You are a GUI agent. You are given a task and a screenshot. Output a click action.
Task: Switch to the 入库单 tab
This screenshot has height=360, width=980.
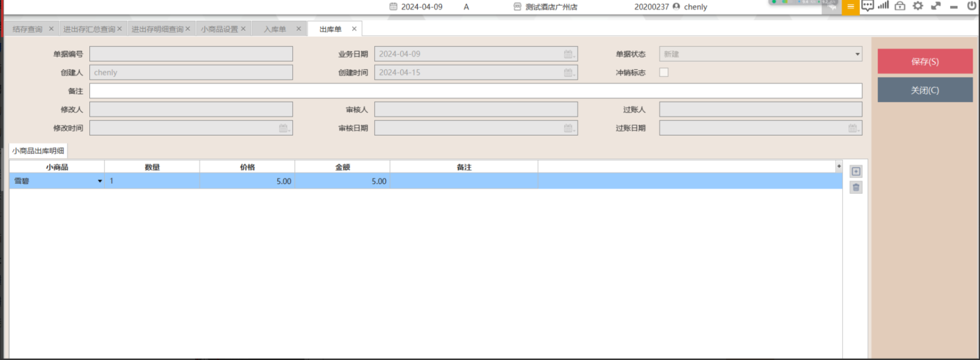click(275, 29)
